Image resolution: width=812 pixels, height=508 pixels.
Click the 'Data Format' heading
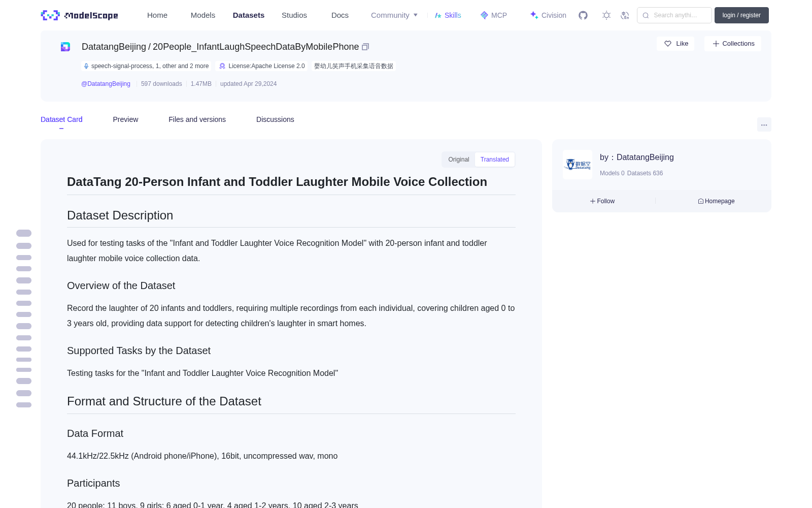[x=95, y=433]
